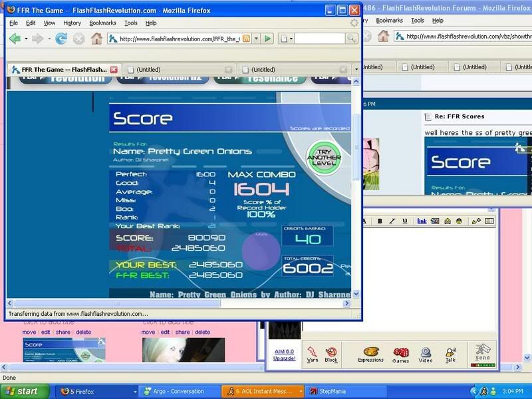Click the front Firefox address bar URL field

[x=179, y=39]
